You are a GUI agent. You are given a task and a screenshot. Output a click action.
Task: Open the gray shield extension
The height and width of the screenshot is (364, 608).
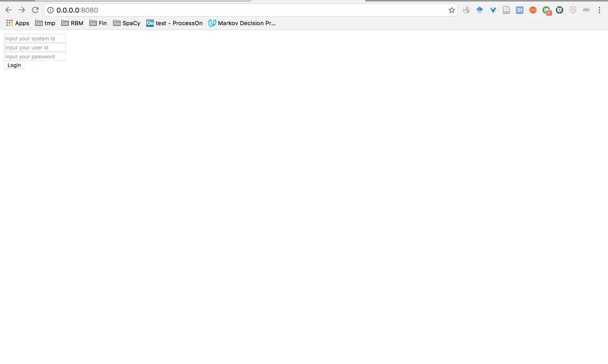[x=573, y=10]
